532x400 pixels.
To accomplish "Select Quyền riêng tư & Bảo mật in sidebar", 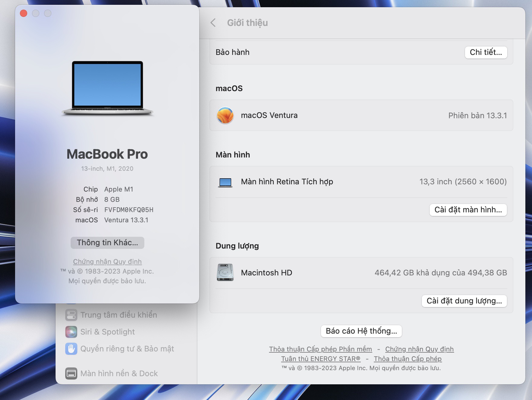I will [x=127, y=349].
